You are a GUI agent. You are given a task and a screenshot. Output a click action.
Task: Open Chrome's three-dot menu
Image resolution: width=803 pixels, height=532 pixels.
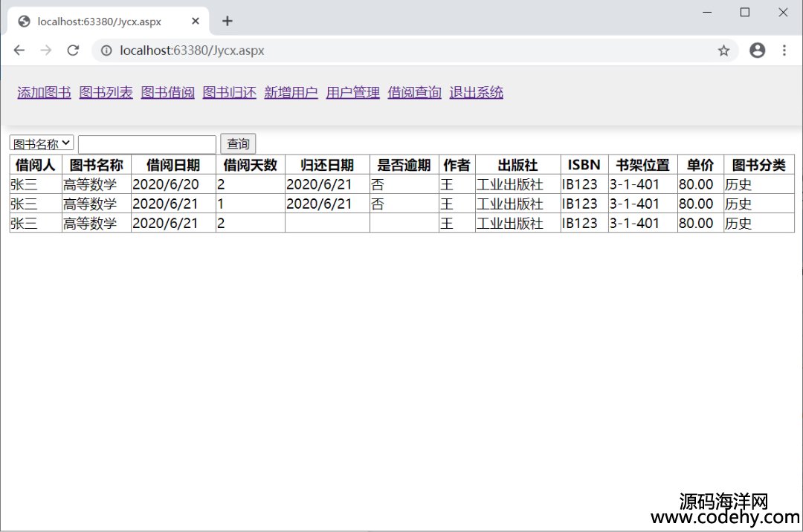pyautogui.click(x=784, y=51)
